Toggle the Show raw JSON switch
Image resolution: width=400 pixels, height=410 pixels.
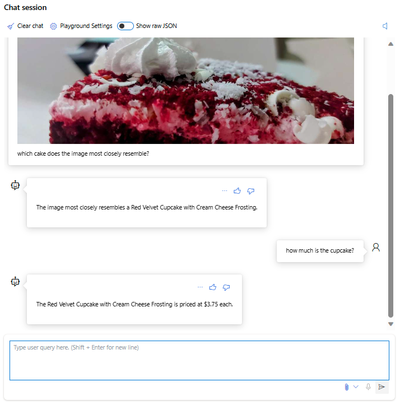(125, 26)
